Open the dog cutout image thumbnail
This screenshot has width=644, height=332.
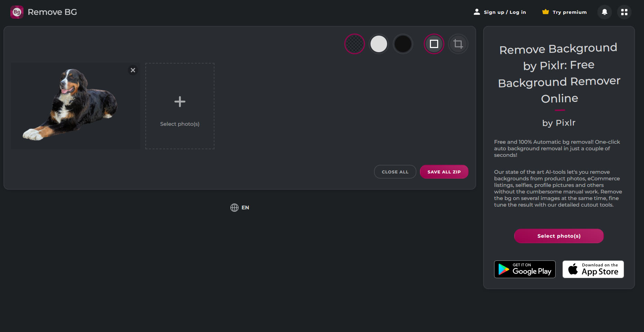point(75,106)
